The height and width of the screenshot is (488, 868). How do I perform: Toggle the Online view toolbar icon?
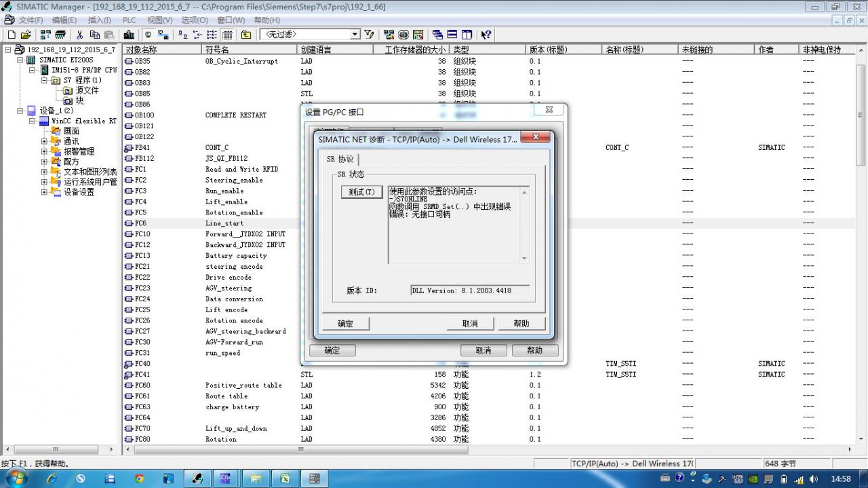(163, 35)
